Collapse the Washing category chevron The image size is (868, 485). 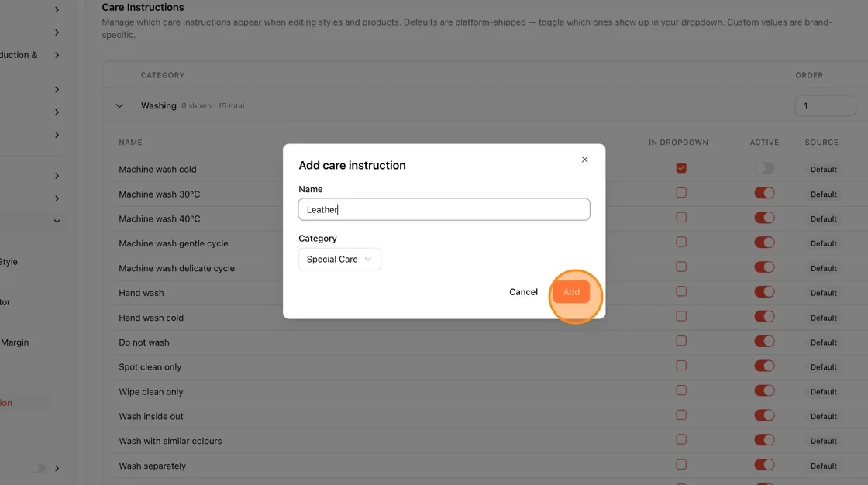(x=119, y=105)
